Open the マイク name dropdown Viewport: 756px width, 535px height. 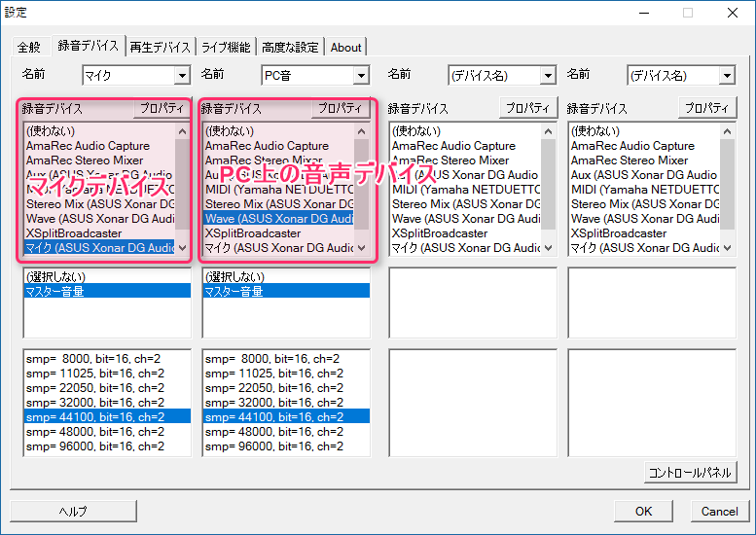pos(182,75)
